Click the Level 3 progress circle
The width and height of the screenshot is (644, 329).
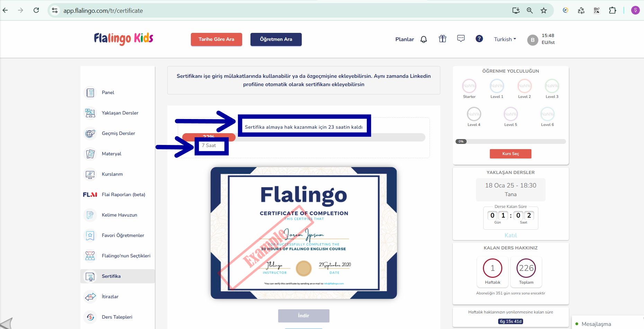pyautogui.click(x=552, y=86)
